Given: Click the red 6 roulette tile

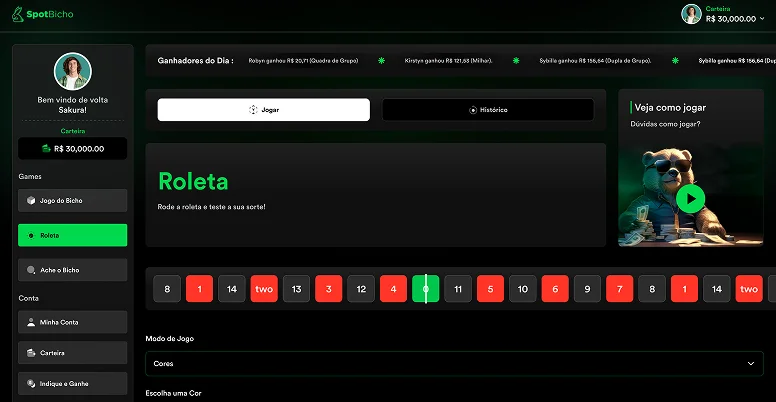Looking at the screenshot, I should [555, 289].
